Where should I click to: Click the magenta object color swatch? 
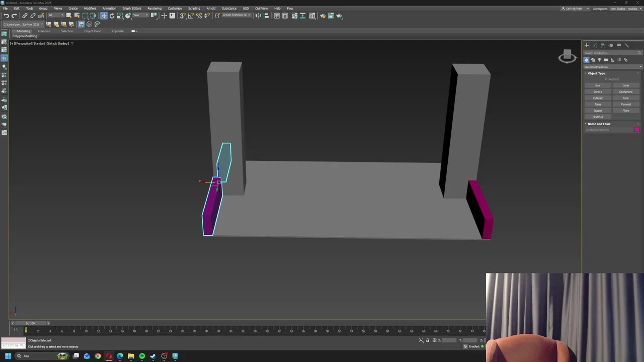coord(637,130)
